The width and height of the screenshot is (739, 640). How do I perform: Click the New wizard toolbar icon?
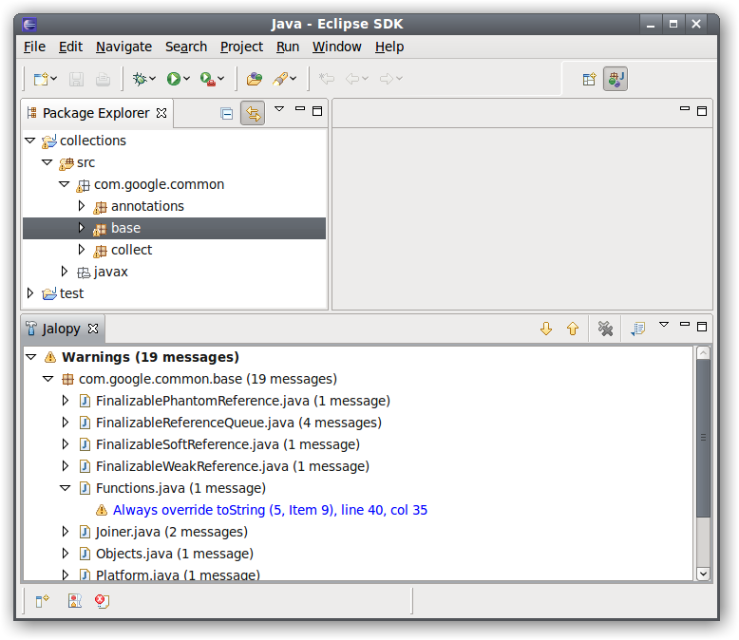(41, 79)
